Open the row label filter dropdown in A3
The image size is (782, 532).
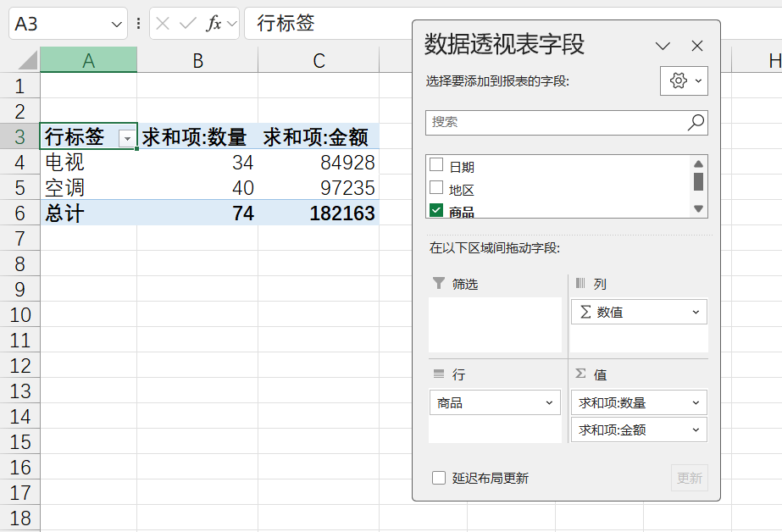coord(127,139)
